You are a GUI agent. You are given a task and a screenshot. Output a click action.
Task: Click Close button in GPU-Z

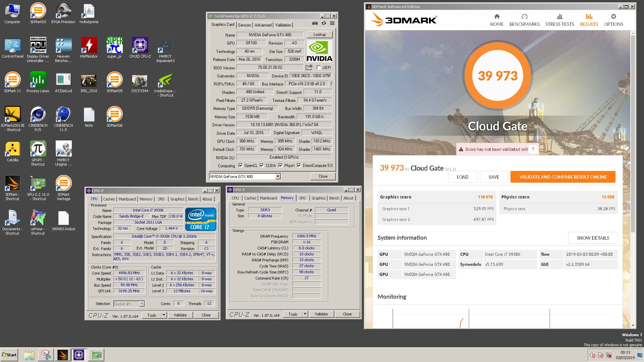coord(323,176)
